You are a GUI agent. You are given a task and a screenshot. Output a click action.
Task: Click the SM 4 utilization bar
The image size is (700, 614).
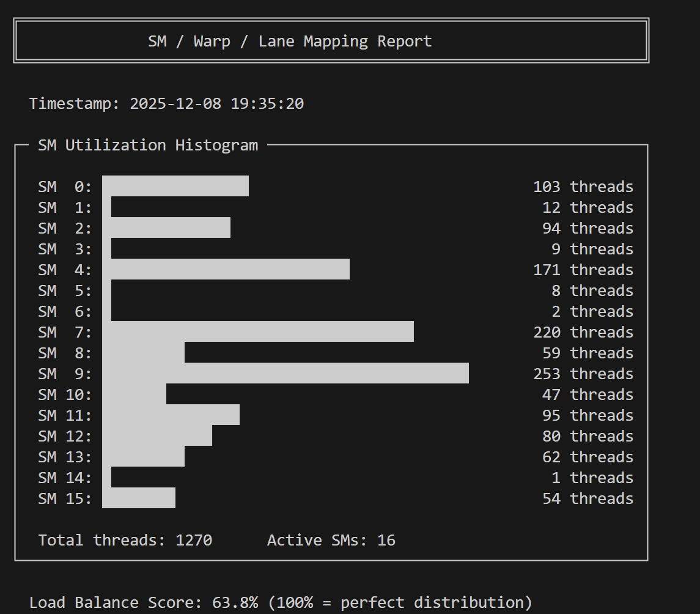click(x=226, y=270)
